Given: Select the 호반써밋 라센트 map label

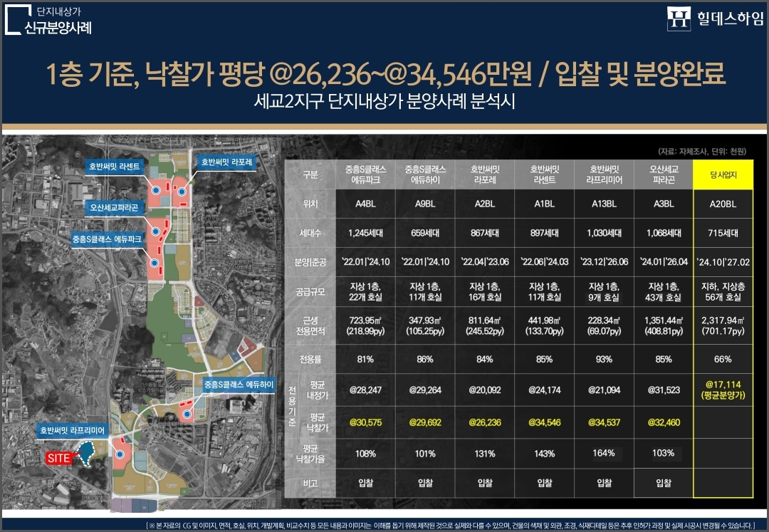Looking at the screenshot, I should click(x=114, y=167).
